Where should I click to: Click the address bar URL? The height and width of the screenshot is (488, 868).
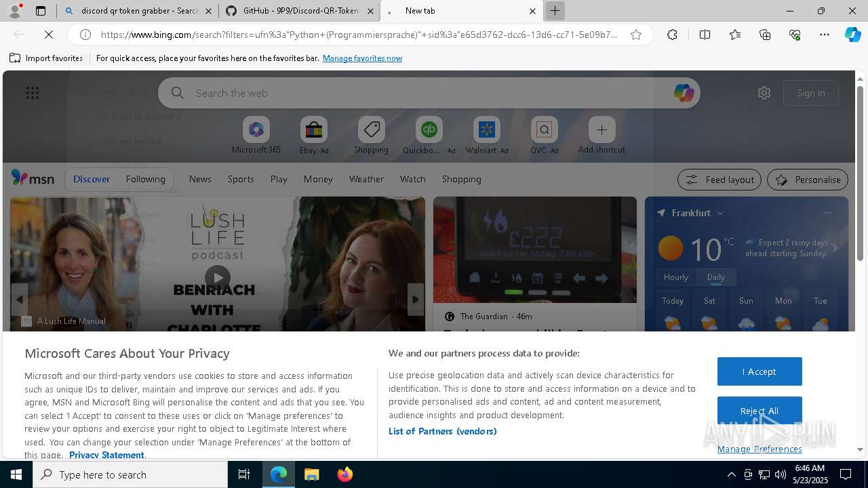pos(359,35)
